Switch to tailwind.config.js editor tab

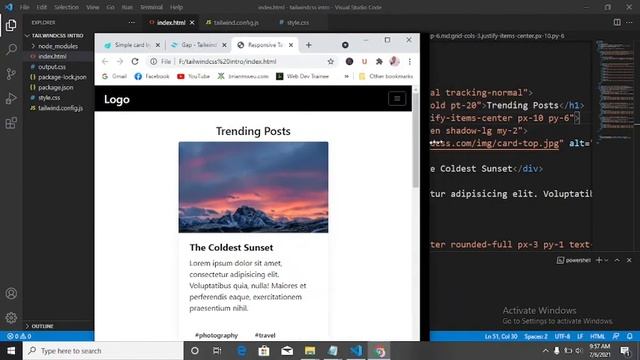[x=236, y=22]
